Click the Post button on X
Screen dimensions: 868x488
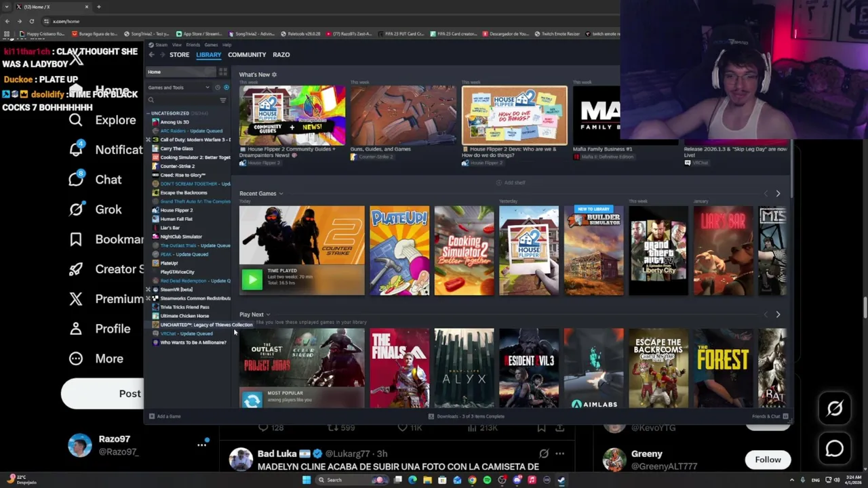[102, 394]
